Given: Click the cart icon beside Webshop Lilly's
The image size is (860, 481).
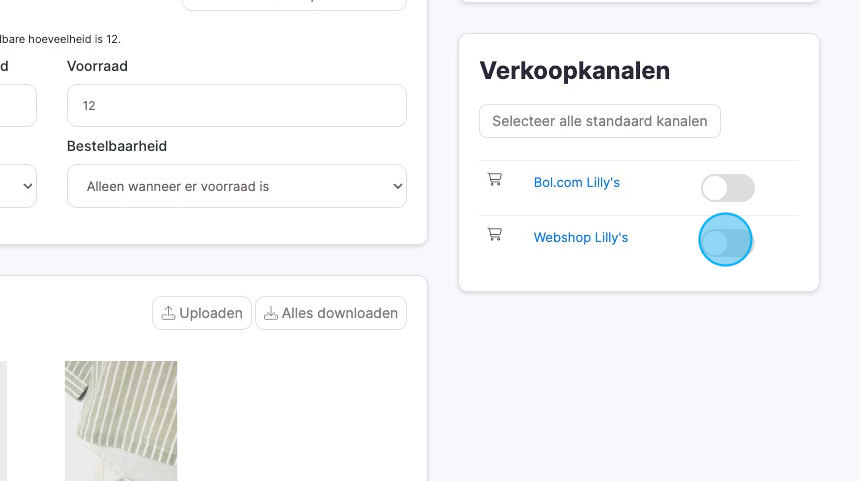Looking at the screenshot, I should (494, 235).
